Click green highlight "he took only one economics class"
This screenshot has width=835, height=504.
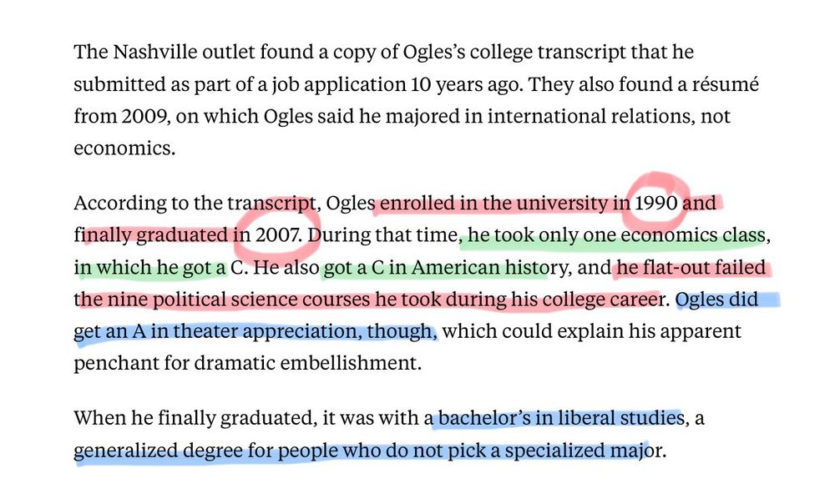tap(614, 234)
